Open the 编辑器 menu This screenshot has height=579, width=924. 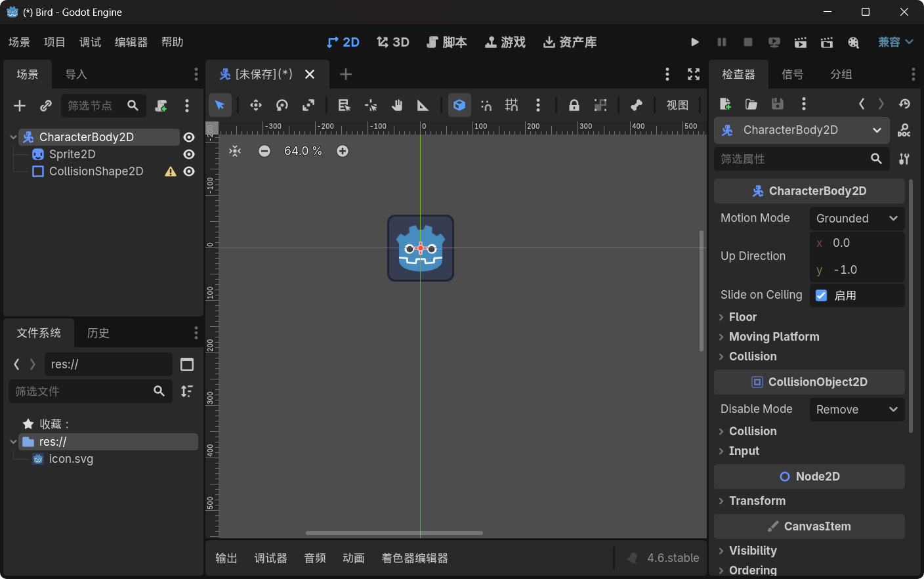click(131, 42)
